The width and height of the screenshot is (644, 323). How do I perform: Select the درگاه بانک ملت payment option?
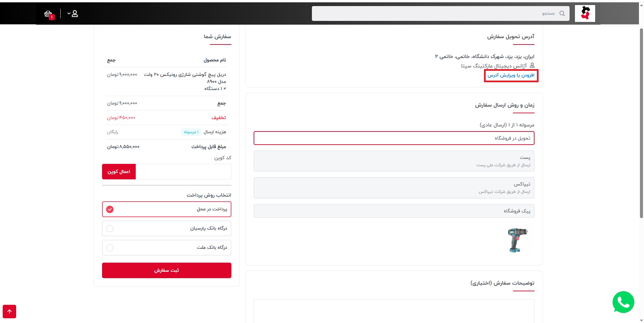[x=167, y=248]
